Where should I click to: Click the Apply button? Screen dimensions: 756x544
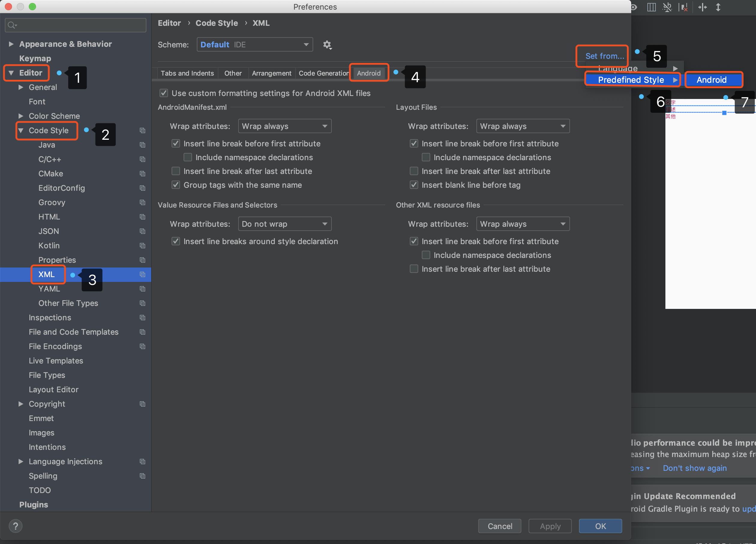pos(550,526)
